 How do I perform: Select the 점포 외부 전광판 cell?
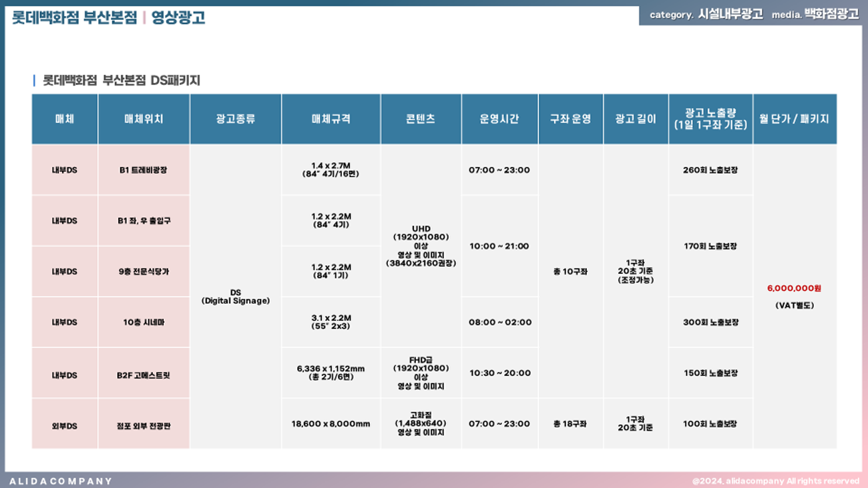click(x=143, y=425)
